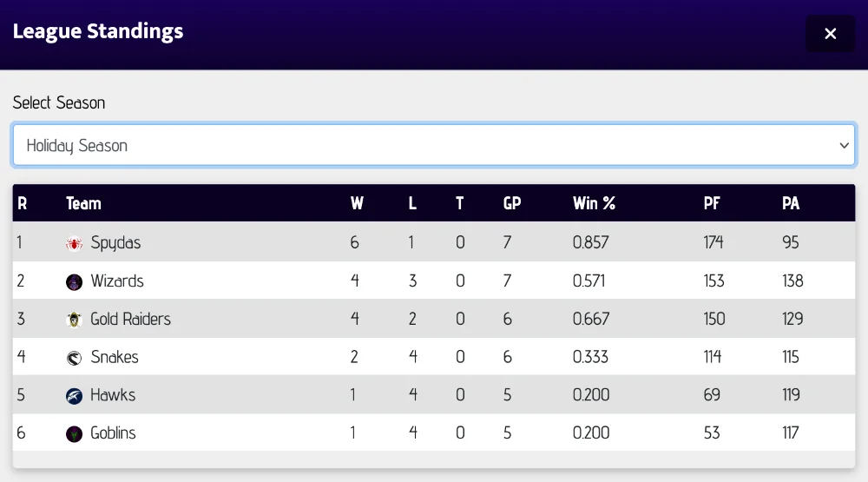Image resolution: width=868 pixels, height=482 pixels.
Task: Select the Gold Raiders team name
Action: click(130, 319)
